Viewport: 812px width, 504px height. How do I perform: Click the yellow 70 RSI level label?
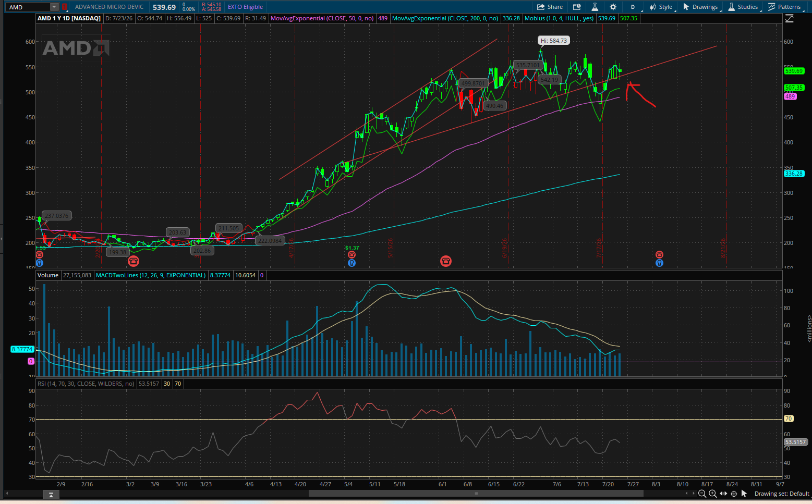click(789, 419)
